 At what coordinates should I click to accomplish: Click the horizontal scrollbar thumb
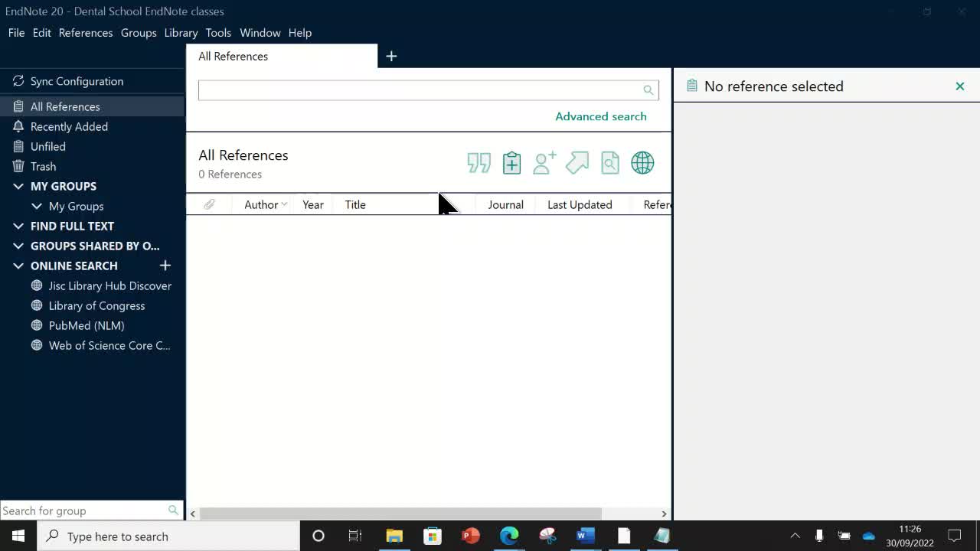click(400, 514)
